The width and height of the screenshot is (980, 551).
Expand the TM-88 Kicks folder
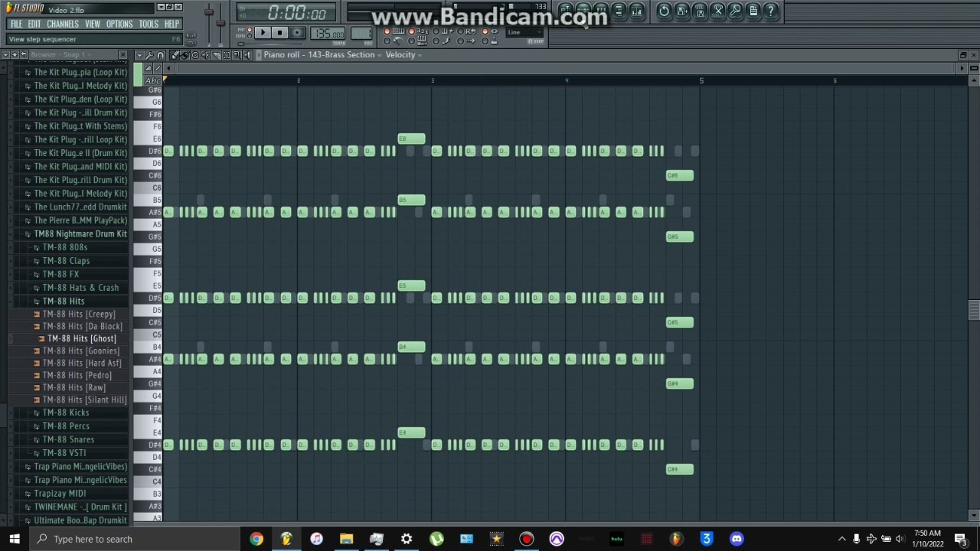point(65,412)
